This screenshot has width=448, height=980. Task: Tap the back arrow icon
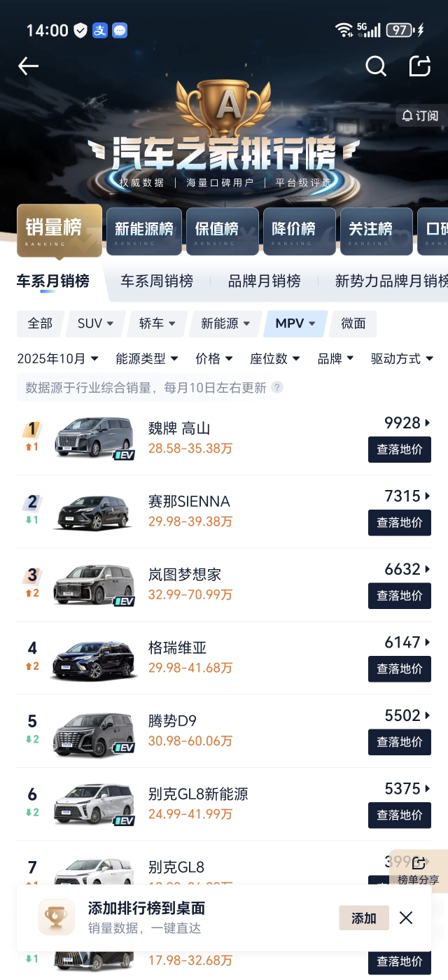29,66
